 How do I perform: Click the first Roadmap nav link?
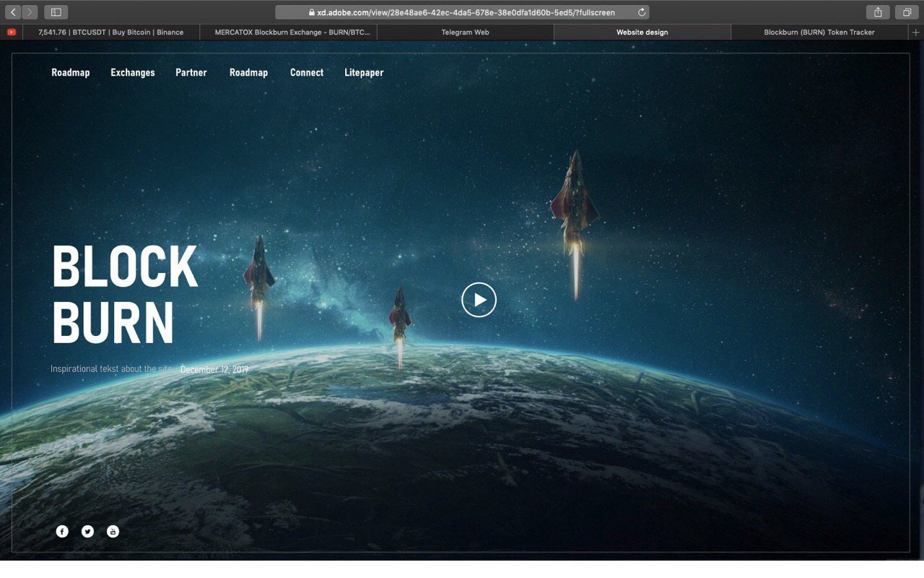(x=71, y=72)
